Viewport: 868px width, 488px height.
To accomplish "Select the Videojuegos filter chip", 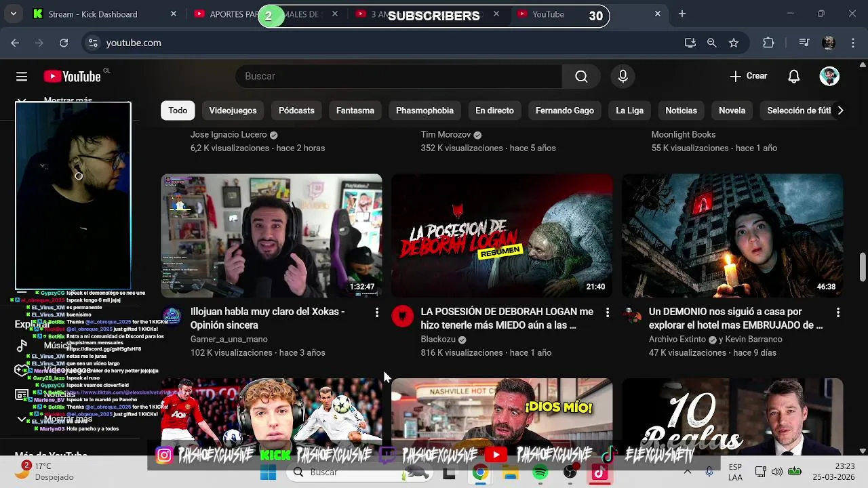I will pyautogui.click(x=233, y=110).
